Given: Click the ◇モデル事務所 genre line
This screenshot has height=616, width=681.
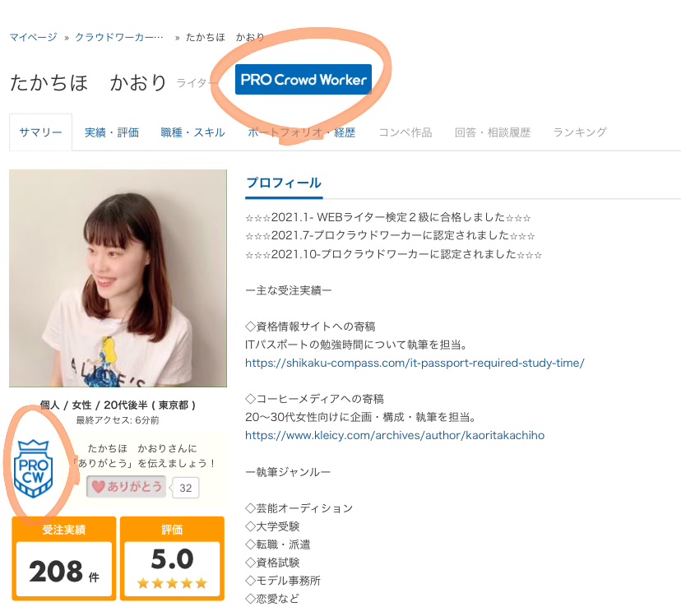Looking at the screenshot, I should point(283,581).
